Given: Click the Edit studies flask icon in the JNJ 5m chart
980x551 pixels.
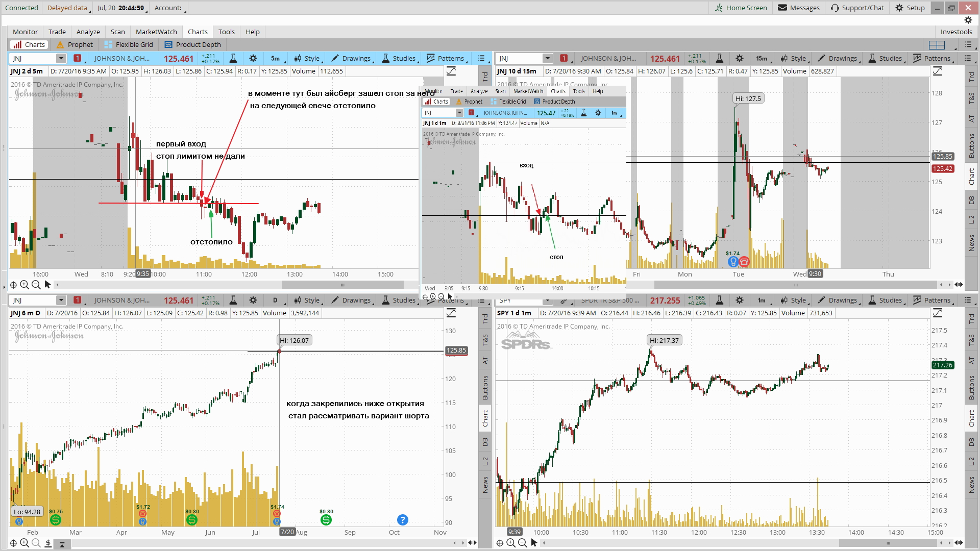Looking at the screenshot, I should click(x=233, y=58).
